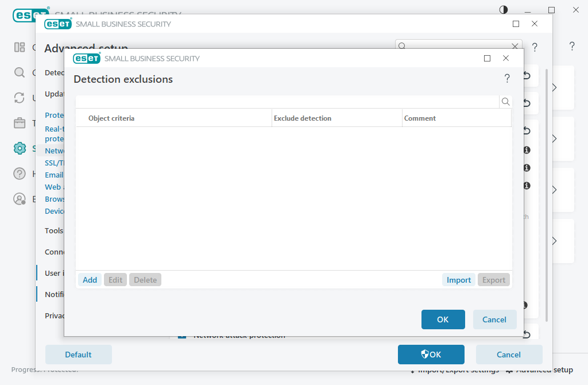
Task: Click third info icon in Advanced setup
Action: tap(527, 186)
